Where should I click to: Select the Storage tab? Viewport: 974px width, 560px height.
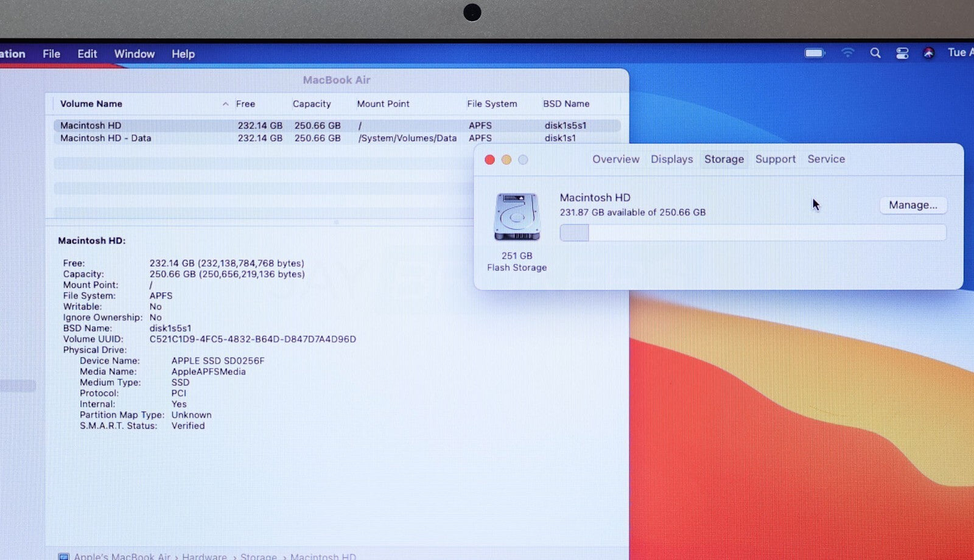pyautogui.click(x=724, y=159)
